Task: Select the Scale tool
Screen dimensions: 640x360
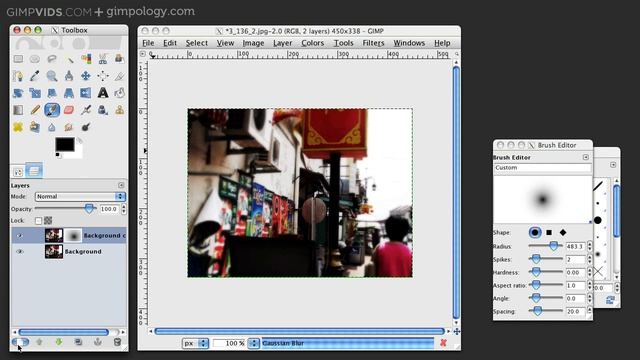Action: coord(35,93)
